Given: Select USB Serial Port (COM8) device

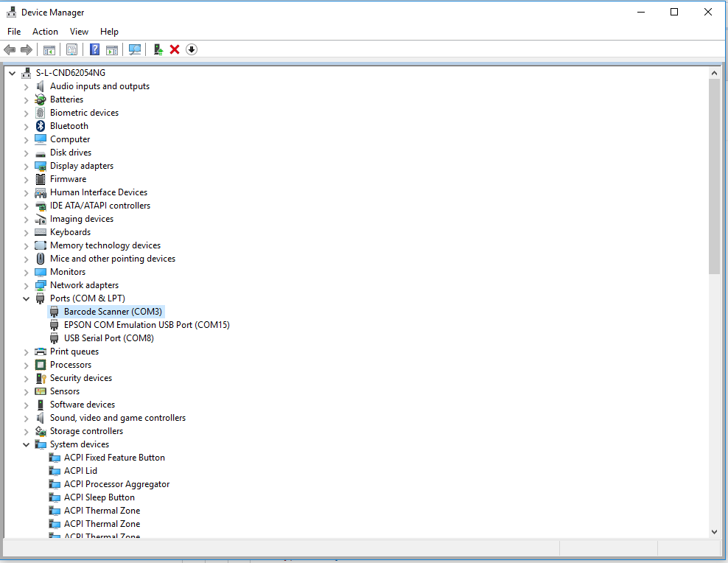Looking at the screenshot, I should click(108, 338).
